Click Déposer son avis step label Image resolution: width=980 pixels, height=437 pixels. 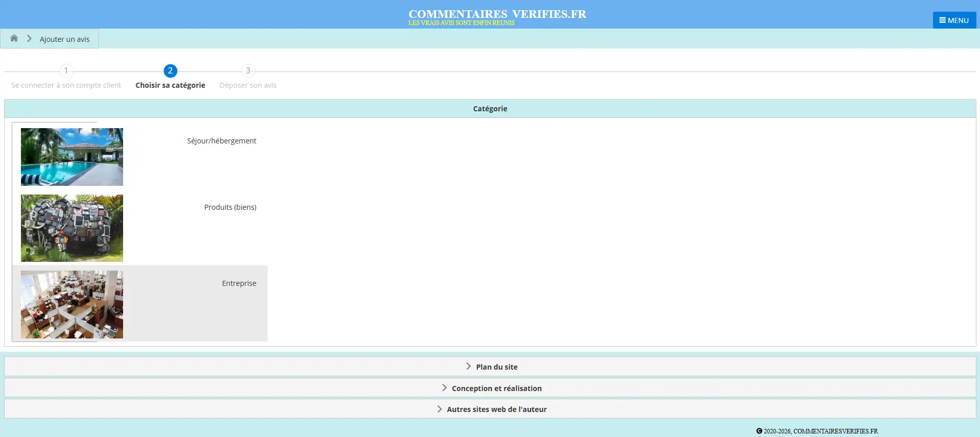(248, 85)
